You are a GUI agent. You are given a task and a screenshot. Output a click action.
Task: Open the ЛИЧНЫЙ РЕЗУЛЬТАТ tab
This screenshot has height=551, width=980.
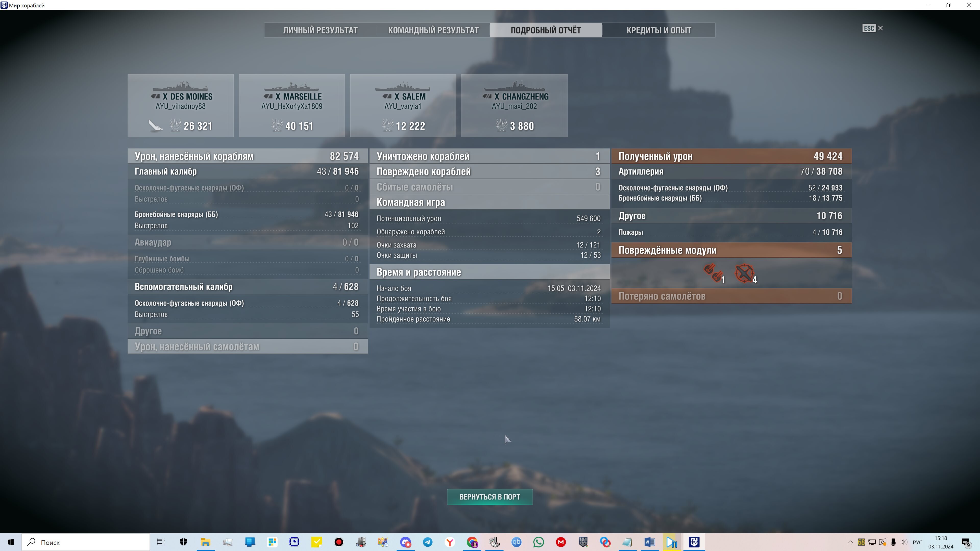(x=320, y=30)
